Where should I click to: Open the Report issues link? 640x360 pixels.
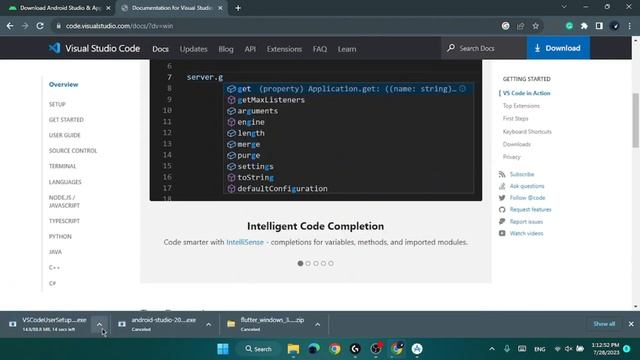pyautogui.click(x=526, y=222)
